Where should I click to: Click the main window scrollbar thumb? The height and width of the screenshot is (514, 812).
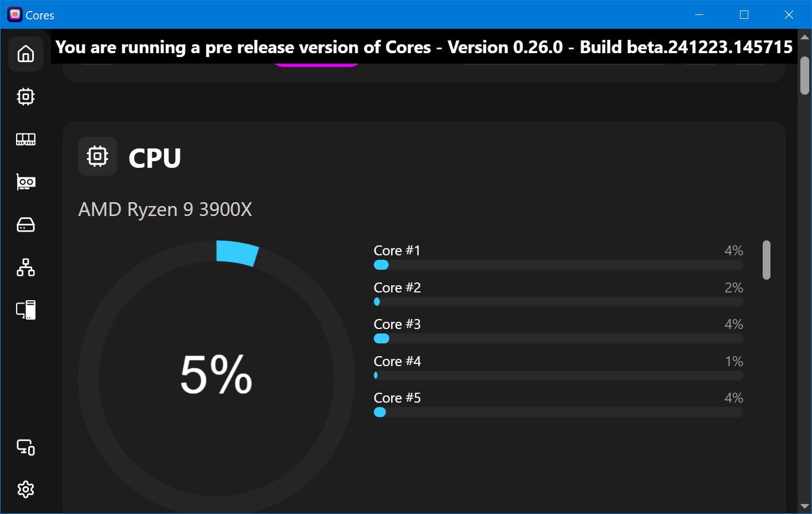pyautogui.click(x=805, y=76)
